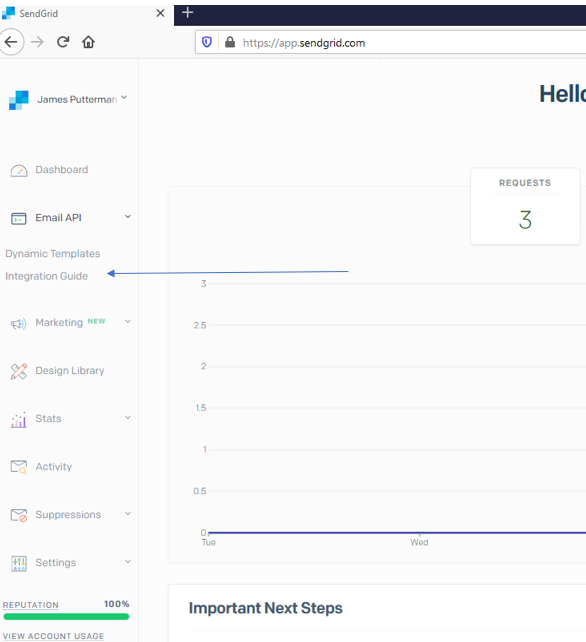Click the Stats bar chart icon
The height and width of the screenshot is (642, 586).
click(18, 420)
